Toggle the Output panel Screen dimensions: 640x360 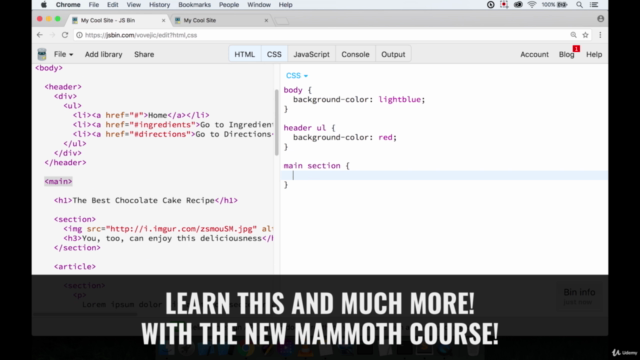tap(393, 54)
